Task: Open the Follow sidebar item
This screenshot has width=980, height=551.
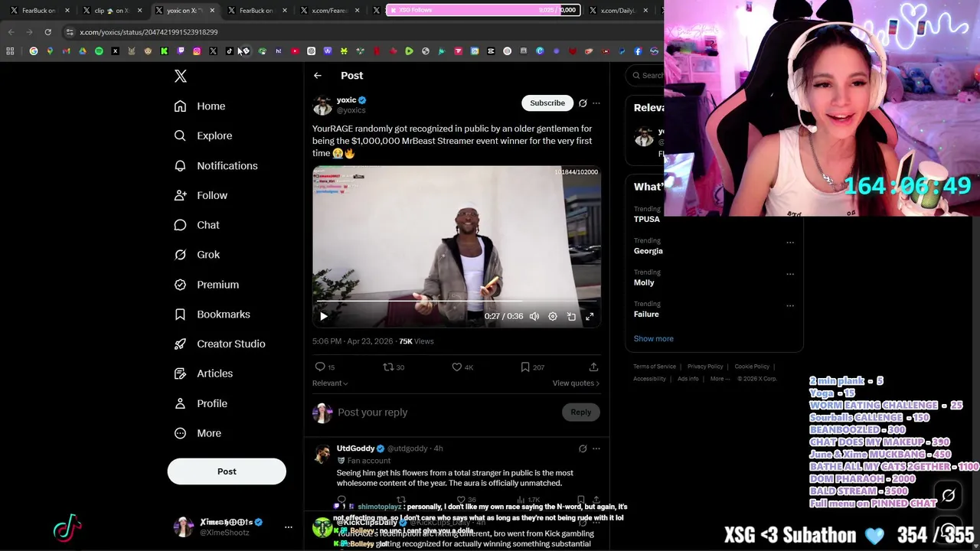Action: click(201, 195)
